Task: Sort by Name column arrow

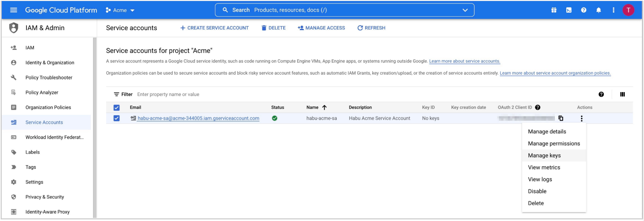Action: [x=324, y=107]
